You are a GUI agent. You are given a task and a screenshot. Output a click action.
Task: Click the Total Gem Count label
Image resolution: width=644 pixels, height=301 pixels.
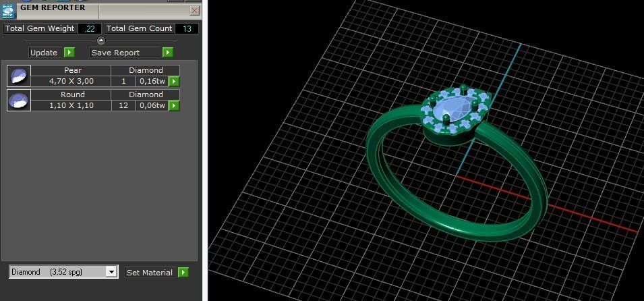139,29
